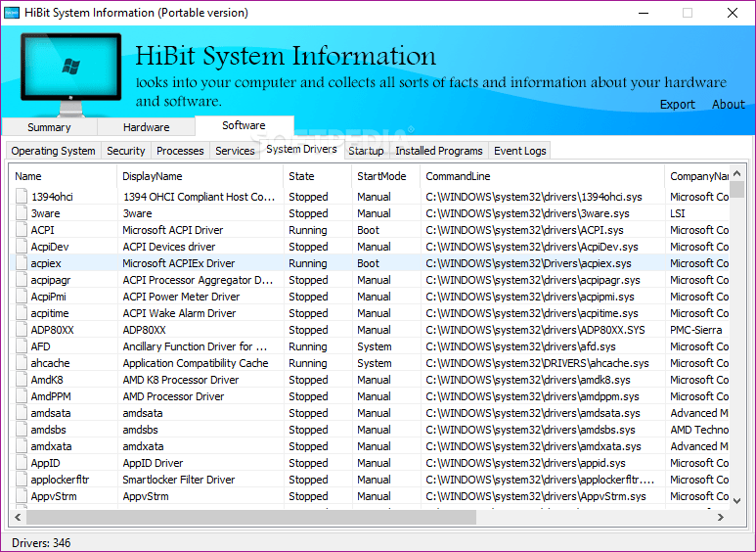
Task: Switch to Installed Programs sub-tab
Action: (x=439, y=151)
